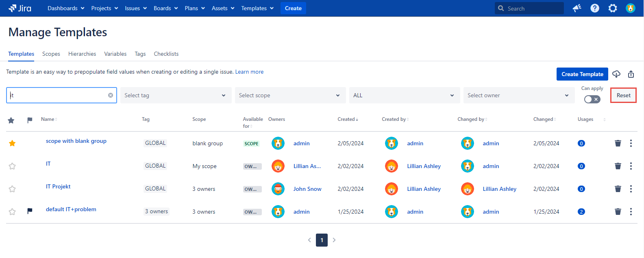Open the Select tag dropdown
The width and height of the screenshot is (644, 258).
click(x=175, y=95)
